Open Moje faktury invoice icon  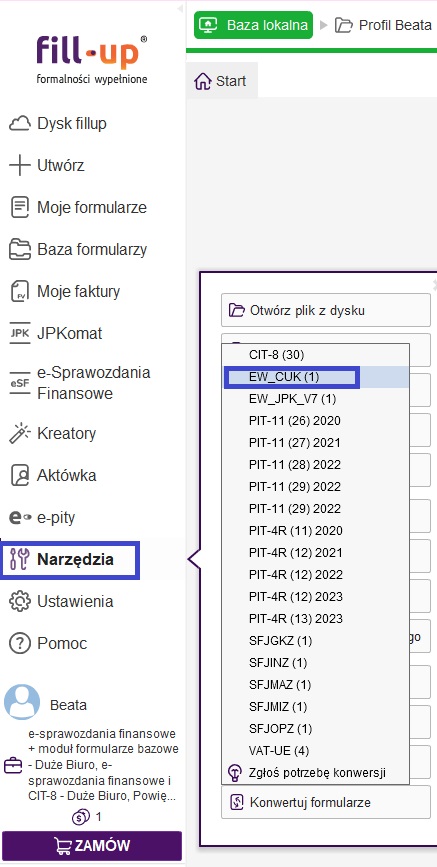pos(20,291)
